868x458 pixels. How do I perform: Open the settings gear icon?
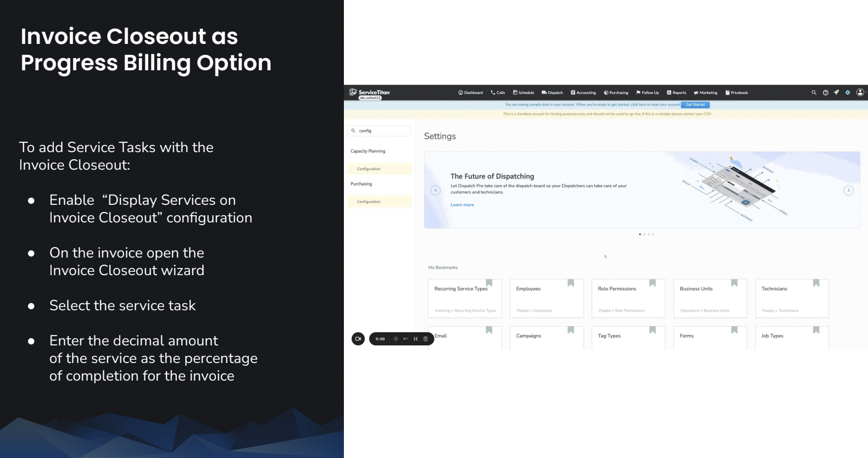pyautogui.click(x=848, y=92)
